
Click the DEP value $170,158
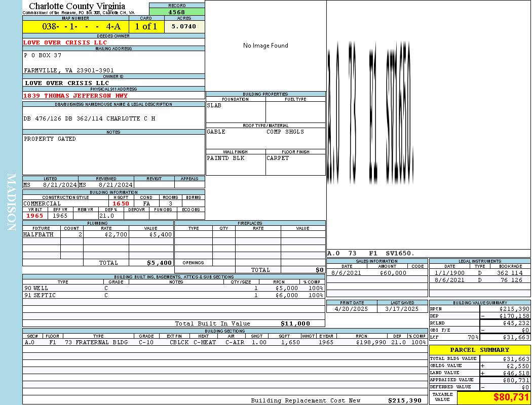(514, 316)
